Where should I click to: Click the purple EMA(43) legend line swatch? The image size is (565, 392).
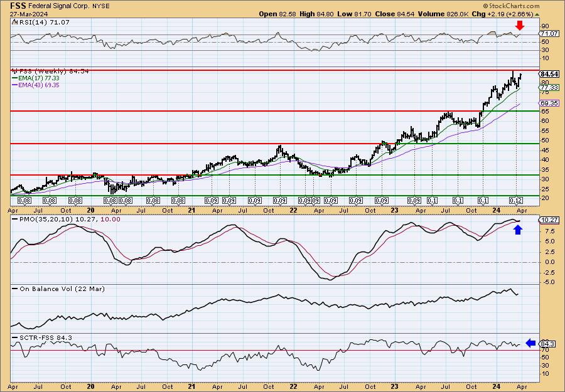[x=14, y=85]
